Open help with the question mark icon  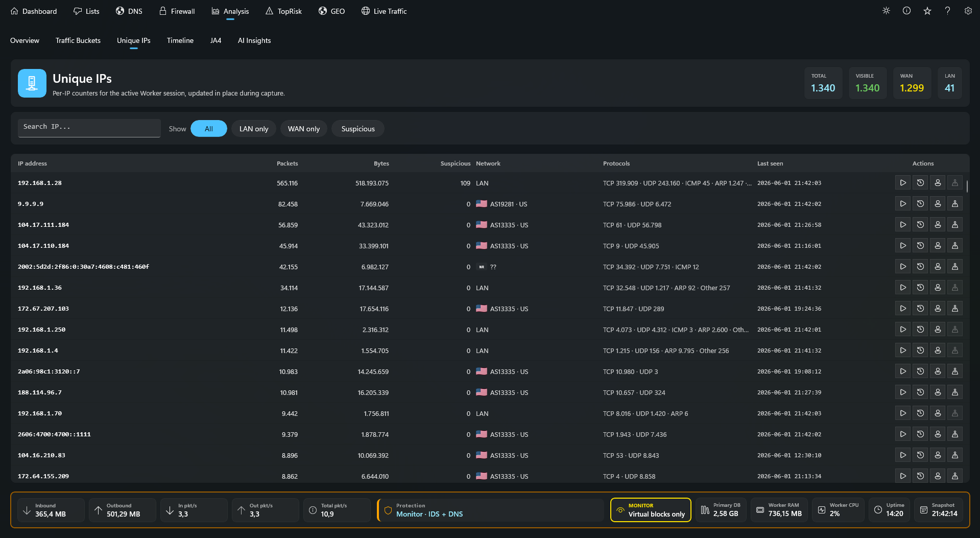(x=947, y=11)
